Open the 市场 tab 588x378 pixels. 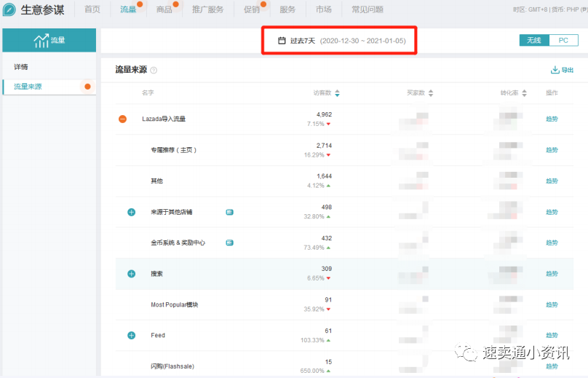pyautogui.click(x=324, y=9)
